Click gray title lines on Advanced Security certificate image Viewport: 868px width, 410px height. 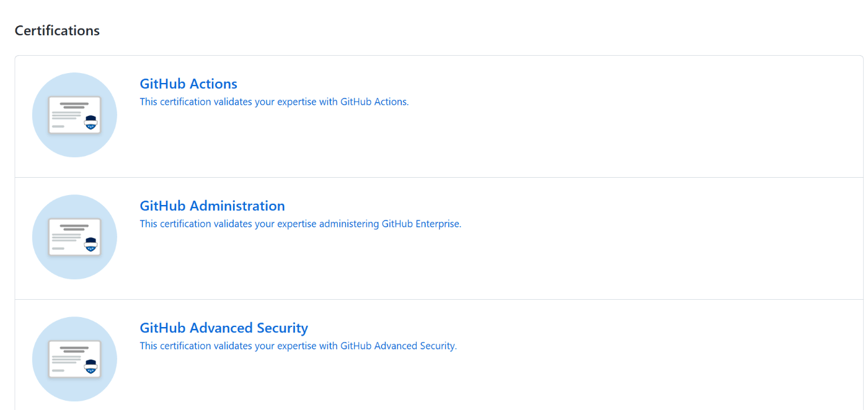click(x=74, y=349)
